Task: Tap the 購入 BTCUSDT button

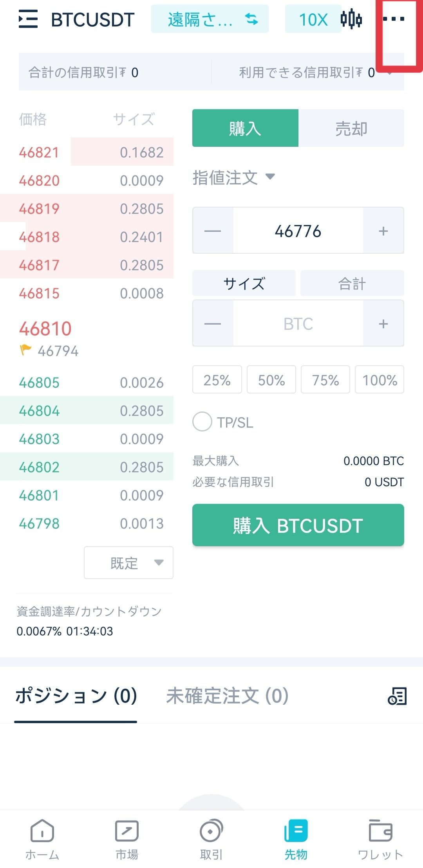Action: (298, 525)
